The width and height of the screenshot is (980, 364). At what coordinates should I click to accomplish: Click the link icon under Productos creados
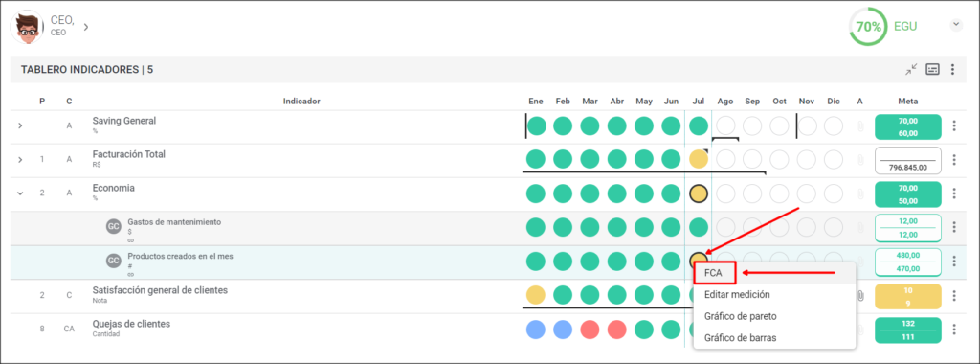(130, 275)
